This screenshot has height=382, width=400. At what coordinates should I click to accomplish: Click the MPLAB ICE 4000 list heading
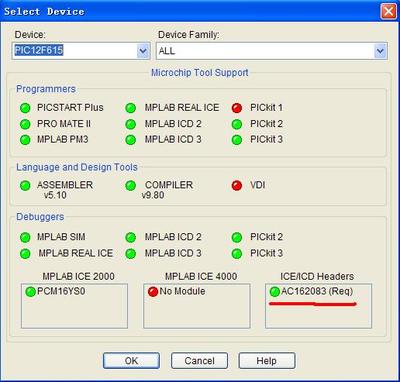[201, 276]
